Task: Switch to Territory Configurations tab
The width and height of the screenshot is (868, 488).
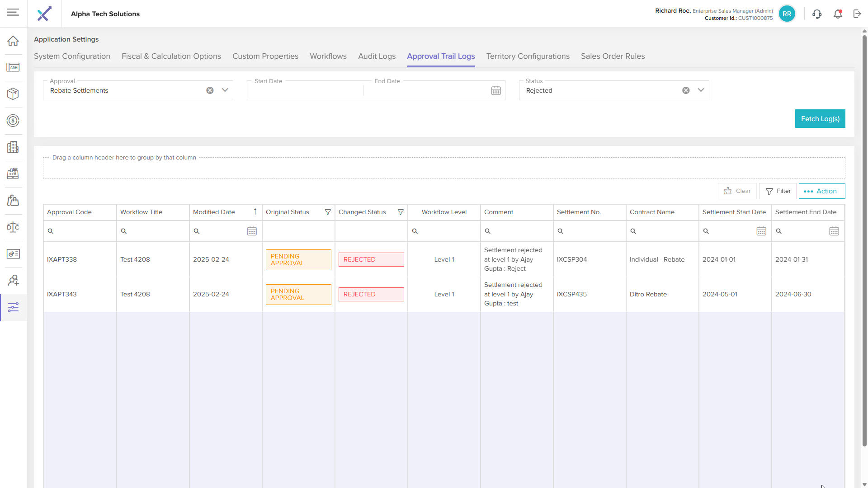Action: click(528, 56)
